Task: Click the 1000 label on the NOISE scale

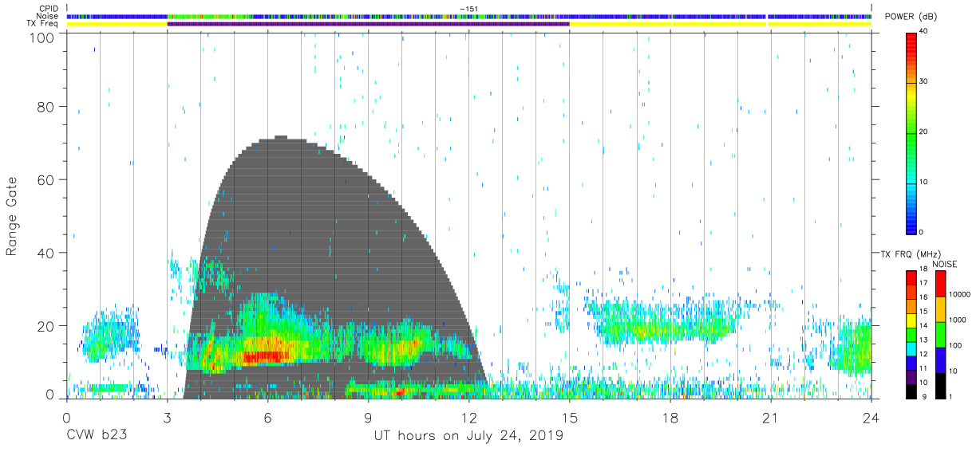Action: [958, 320]
